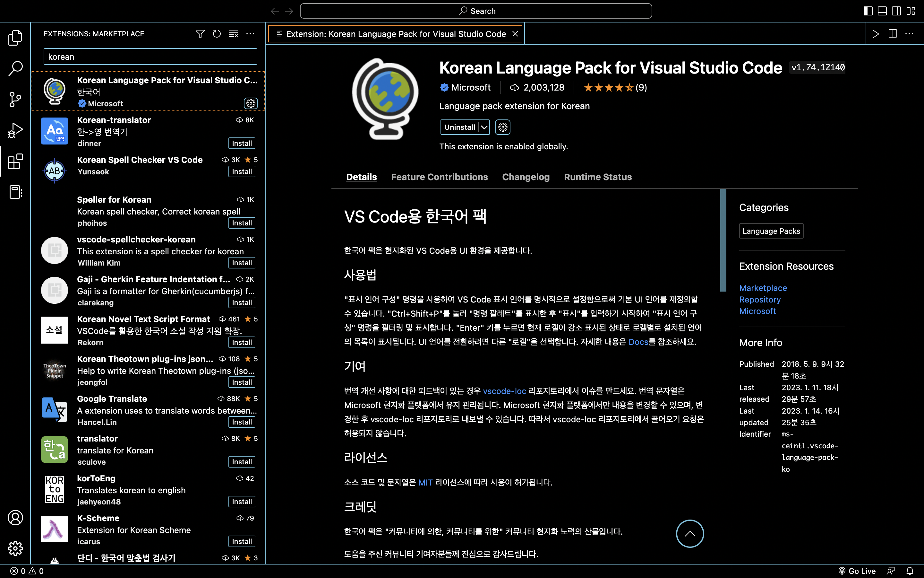The image size is (924, 578).
Task: Select the Korean Language Pack editor tab
Action: (396, 34)
